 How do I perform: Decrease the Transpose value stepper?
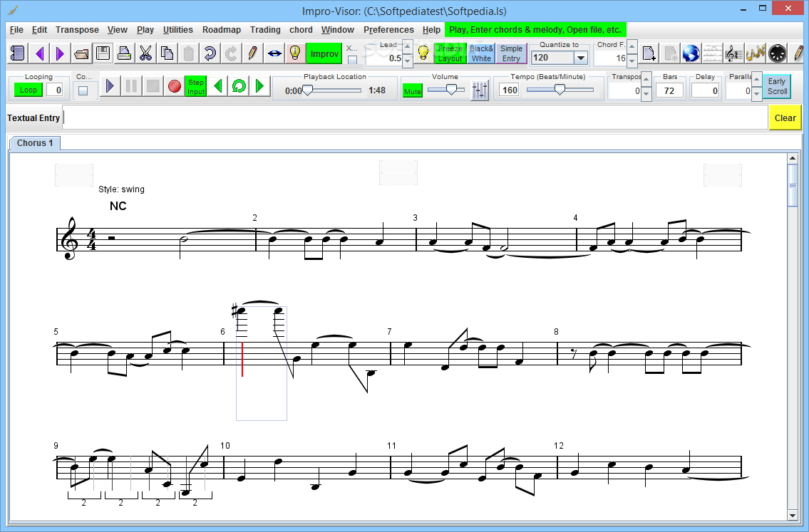(x=646, y=93)
